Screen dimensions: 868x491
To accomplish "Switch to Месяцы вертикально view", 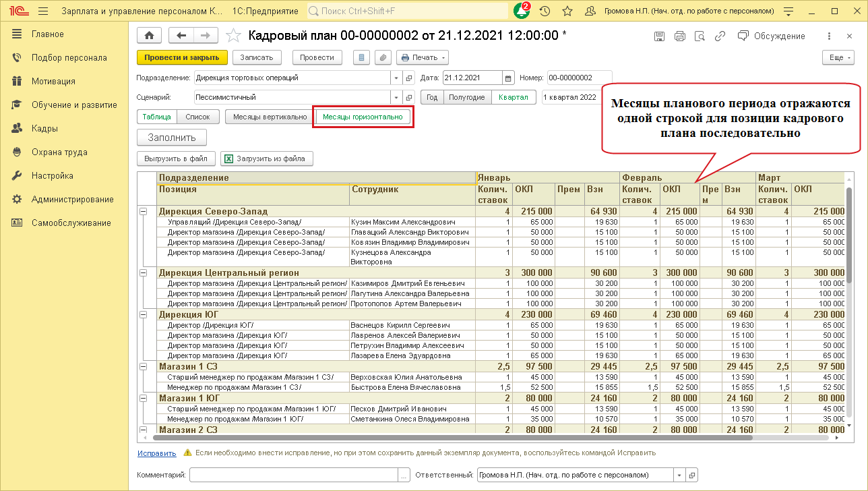I will point(270,117).
